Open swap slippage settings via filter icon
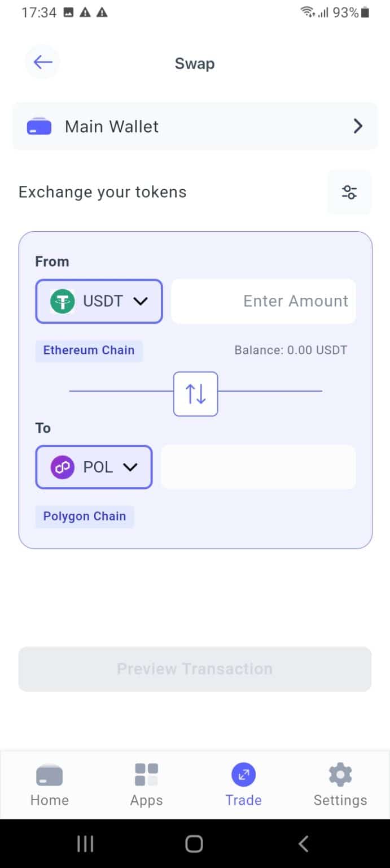 (349, 192)
